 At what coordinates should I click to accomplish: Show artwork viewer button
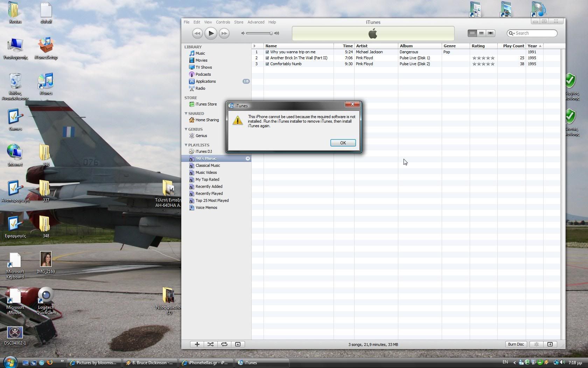point(238,345)
